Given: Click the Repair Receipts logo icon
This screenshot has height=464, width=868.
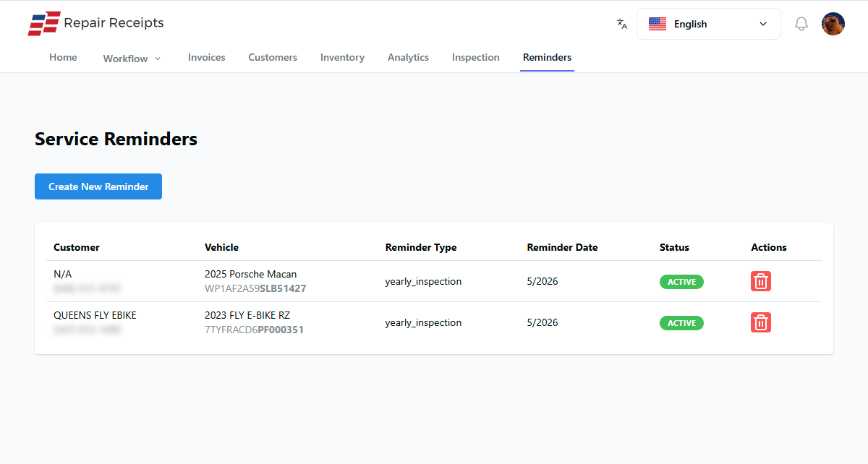Looking at the screenshot, I should (x=43, y=24).
